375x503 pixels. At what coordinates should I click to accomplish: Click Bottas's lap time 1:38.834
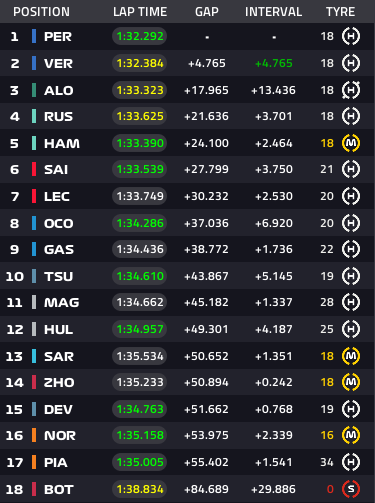pos(140,489)
